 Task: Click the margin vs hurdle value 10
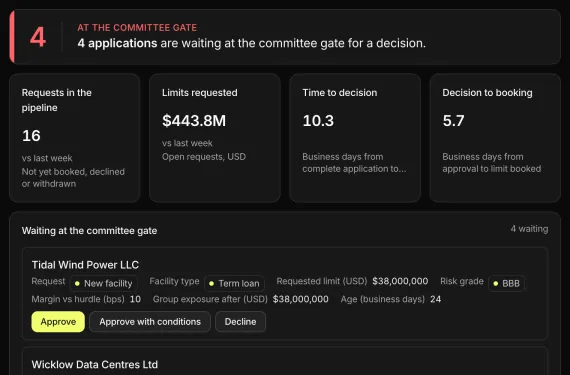tap(135, 299)
